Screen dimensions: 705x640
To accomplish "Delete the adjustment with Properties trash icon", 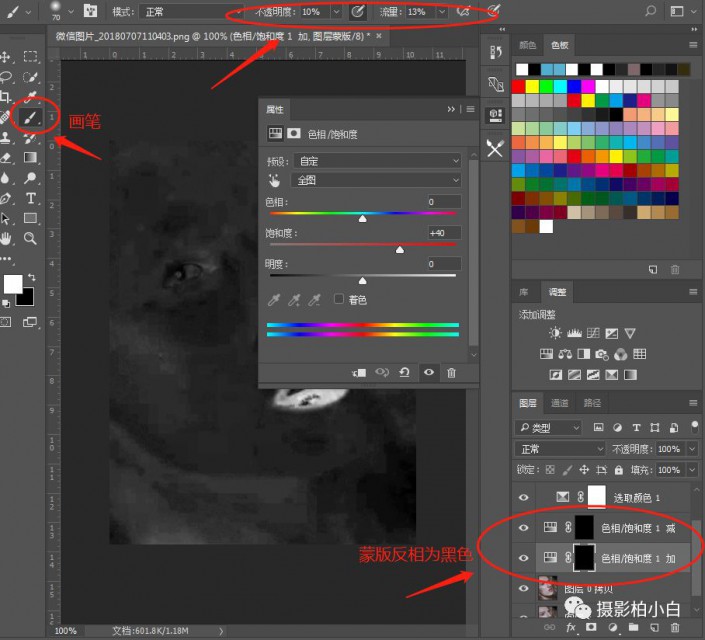I will point(452,372).
